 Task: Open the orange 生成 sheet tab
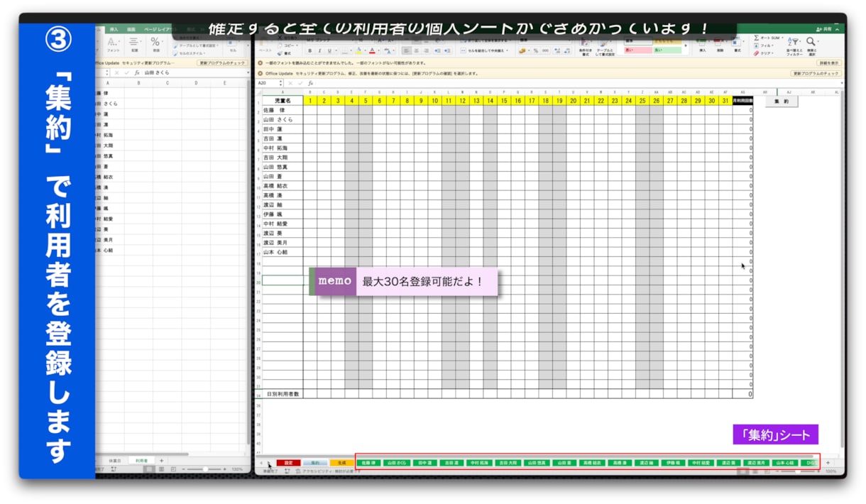pyautogui.click(x=341, y=463)
